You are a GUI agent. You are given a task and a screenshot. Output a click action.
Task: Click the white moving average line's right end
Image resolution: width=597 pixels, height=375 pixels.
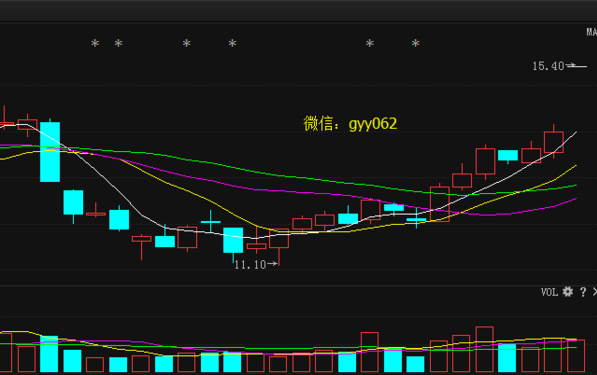click(x=576, y=132)
